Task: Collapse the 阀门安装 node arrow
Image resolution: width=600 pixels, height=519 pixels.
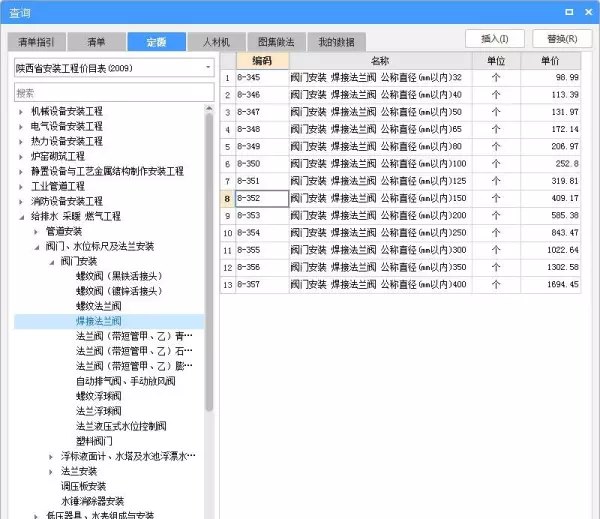Action: click(52, 262)
